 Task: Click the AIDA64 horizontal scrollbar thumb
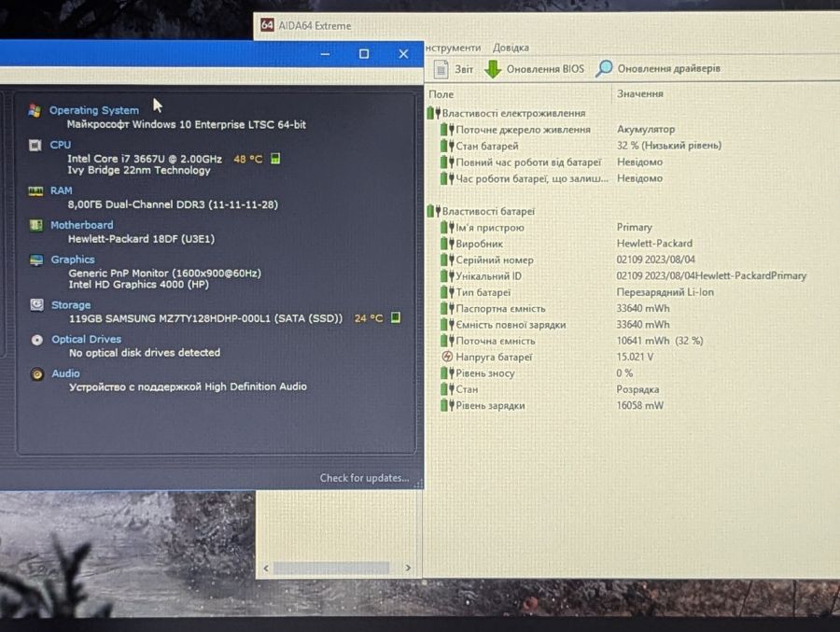pos(331,568)
